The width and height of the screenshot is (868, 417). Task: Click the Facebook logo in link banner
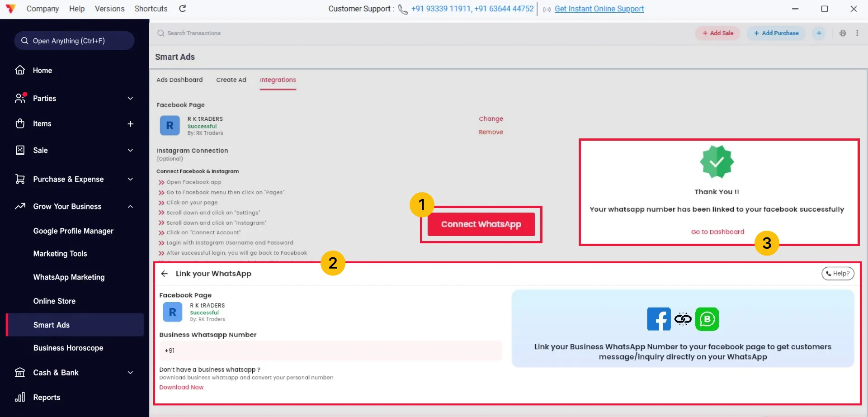coord(659,319)
